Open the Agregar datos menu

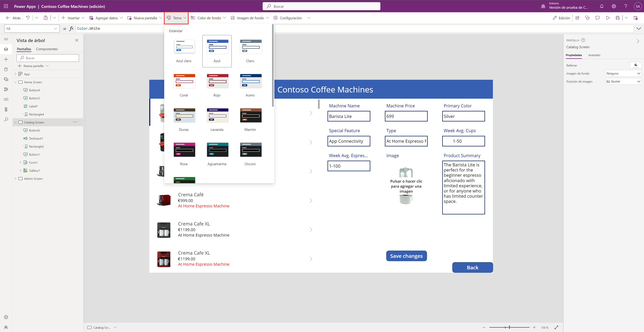pos(106,18)
